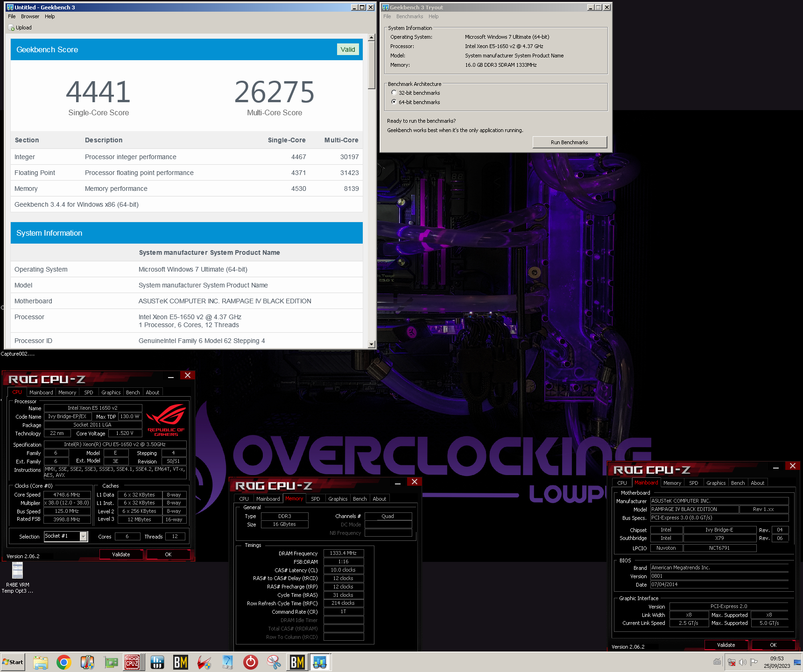
Task: Open the blue gauge utility in the taskbar
Action: [x=227, y=662]
